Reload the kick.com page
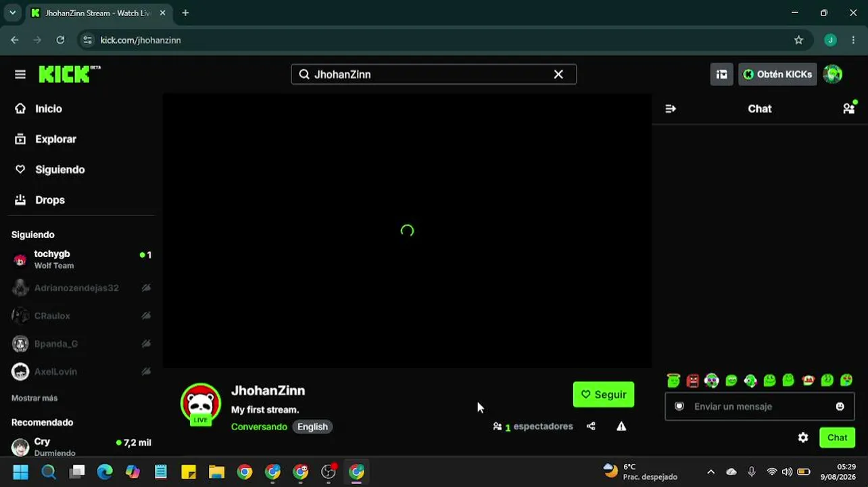Screen dimensions: 868x487 [x=60, y=40]
